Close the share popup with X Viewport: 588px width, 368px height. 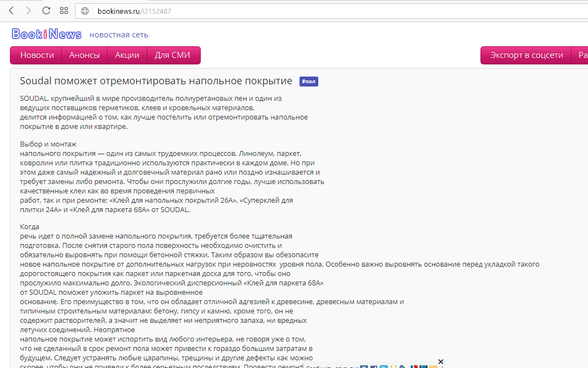click(x=441, y=361)
